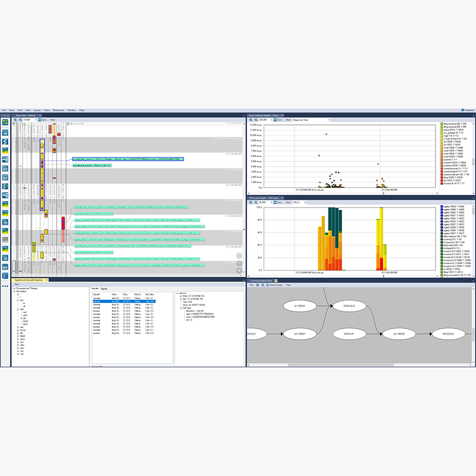Viewport: 476px width, 476px height.
Task: Toggle Sync in the Trace View toolbar
Action: tap(42, 120)
